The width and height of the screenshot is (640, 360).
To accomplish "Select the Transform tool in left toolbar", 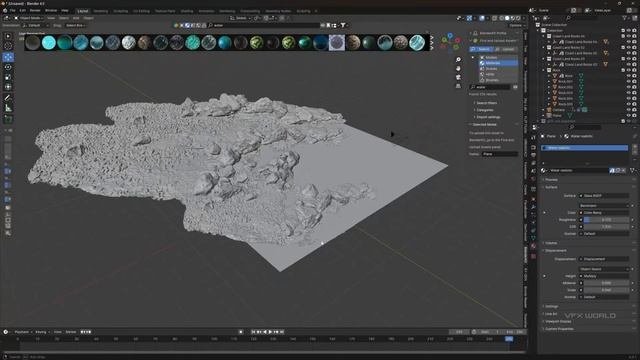I will pos(8,87).
